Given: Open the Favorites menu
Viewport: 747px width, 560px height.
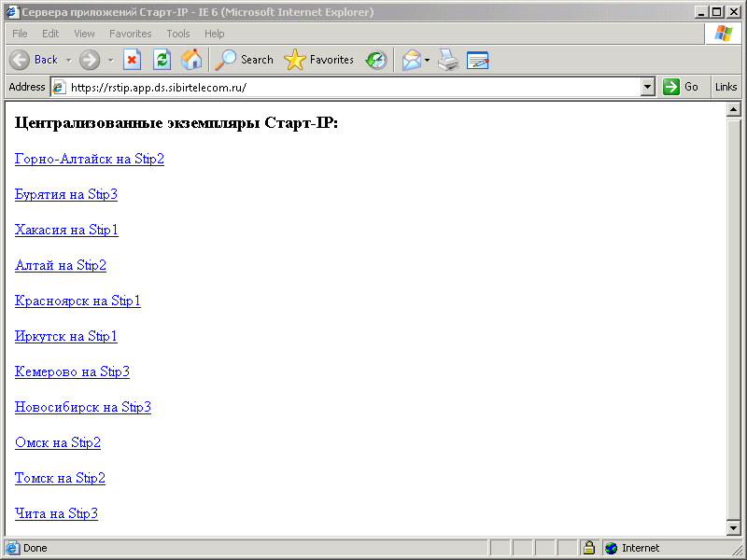Looking at the screenshot, I should pos(130,34).
